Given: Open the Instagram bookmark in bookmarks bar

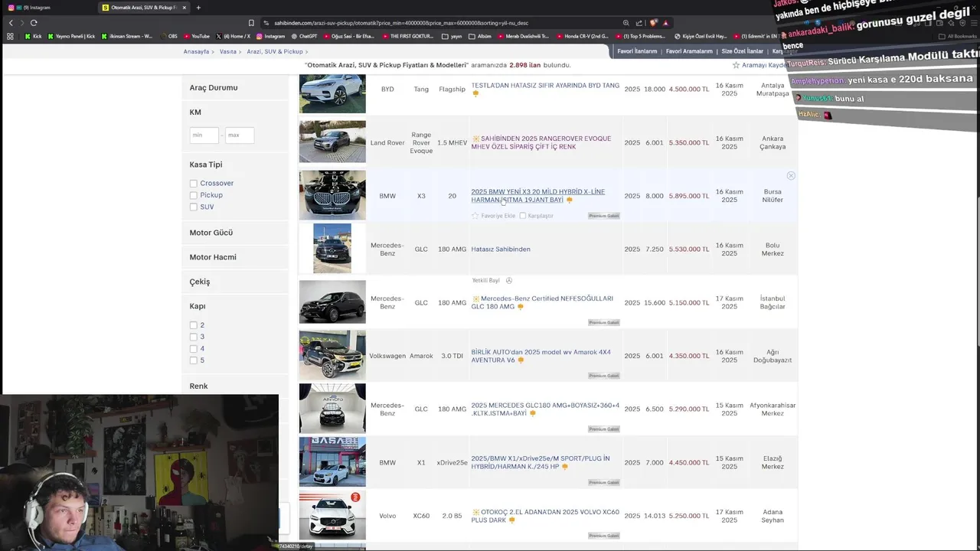Looking at the screenshot, I should tap(270, 36).
